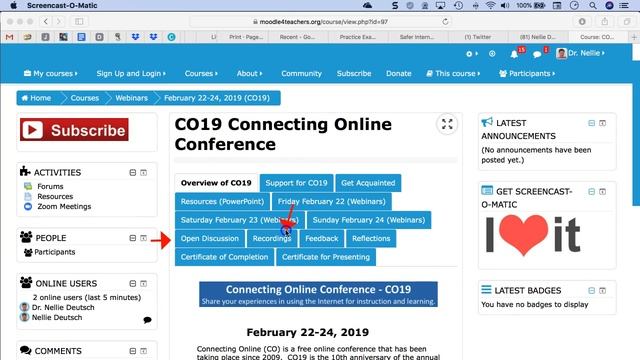Expand the Participants nav menu
The width and height of the screenshot is (640, 360).
click(x=527, y=73)
